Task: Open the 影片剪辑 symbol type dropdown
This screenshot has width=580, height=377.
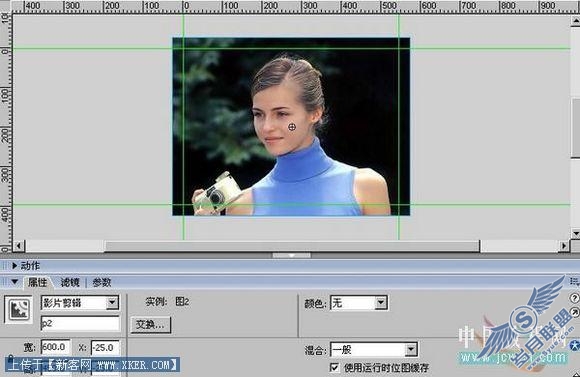Action: (x=112, y=303)
